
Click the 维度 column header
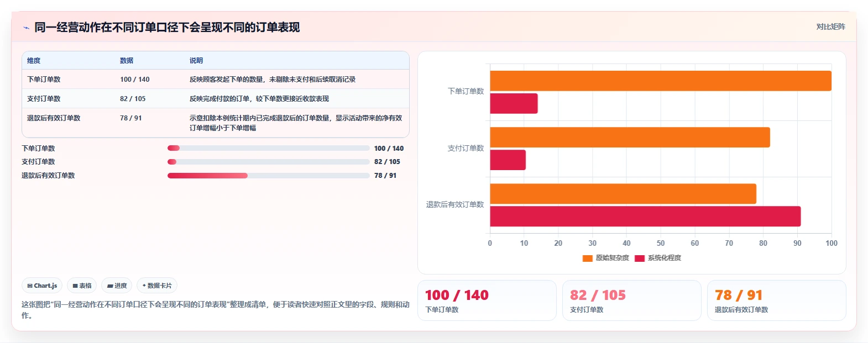point(34,61)
